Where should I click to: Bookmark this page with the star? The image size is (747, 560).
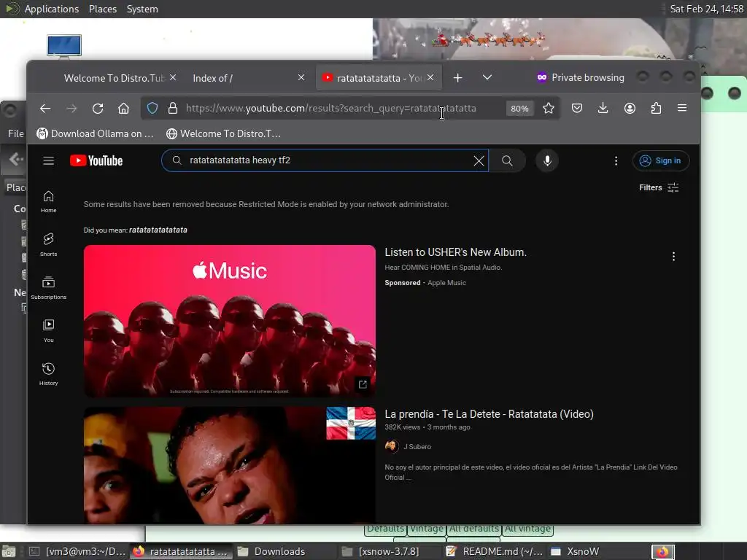(x=549, y=108)
